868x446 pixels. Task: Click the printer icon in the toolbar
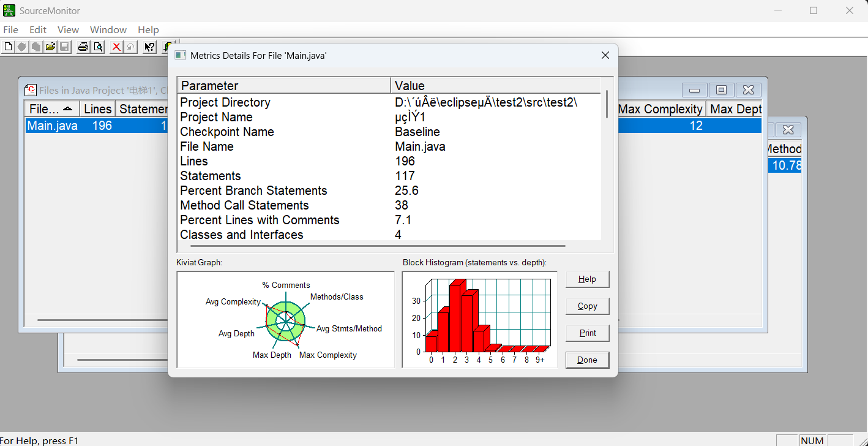tap(83, 47)
